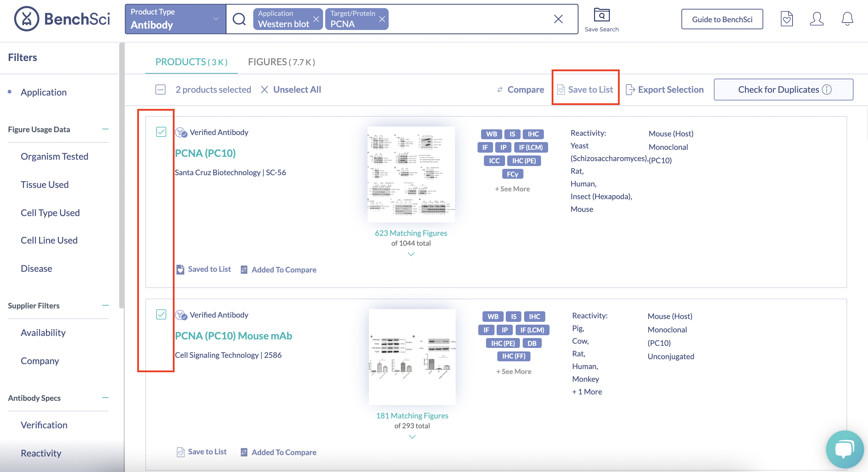868x472 pixels.
Task: Clear the entire search bar
Action: [558, 19]
